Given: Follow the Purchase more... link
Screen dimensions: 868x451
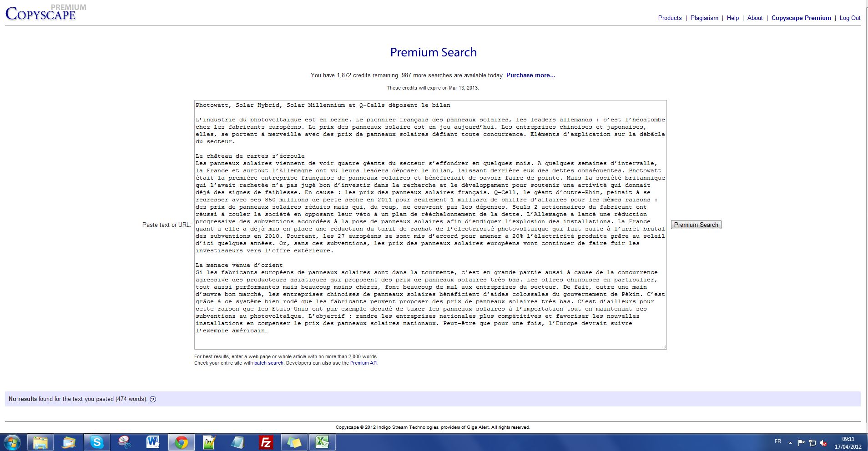Looking at the screenshot, I should [x=530, y=75].
